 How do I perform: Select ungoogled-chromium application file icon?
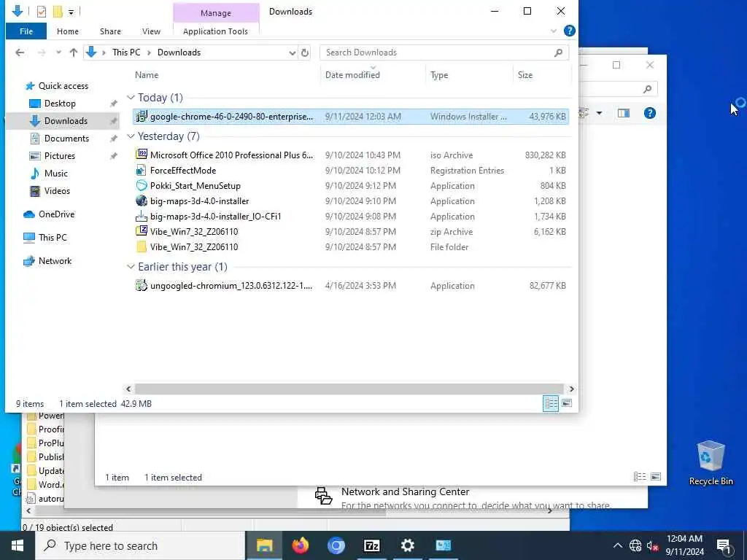tap(141, 285)
